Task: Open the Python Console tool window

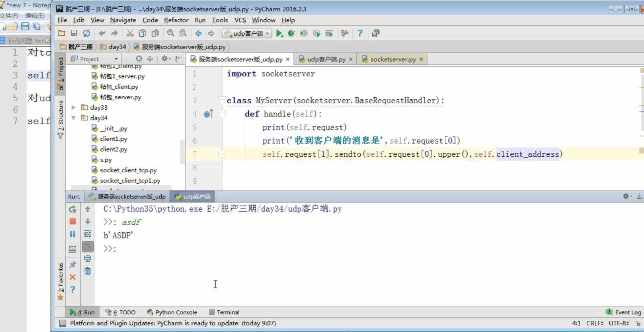Action: click(x=172, y=312)
